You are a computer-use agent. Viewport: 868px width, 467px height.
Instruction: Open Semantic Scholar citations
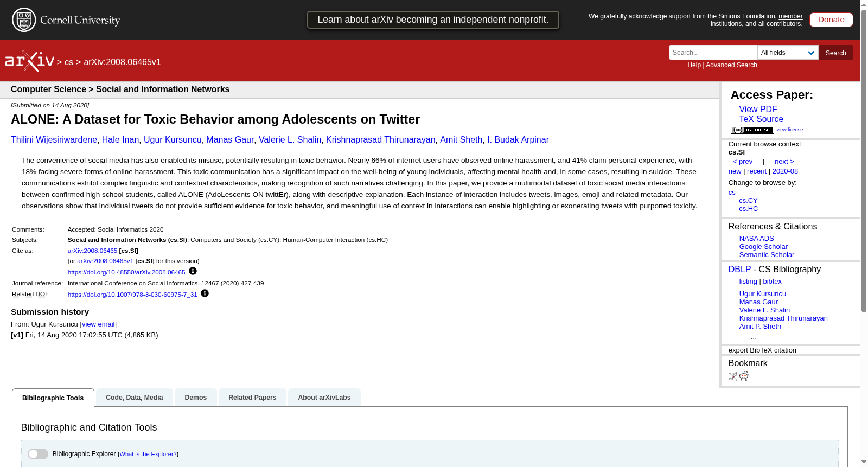[767, 255]
